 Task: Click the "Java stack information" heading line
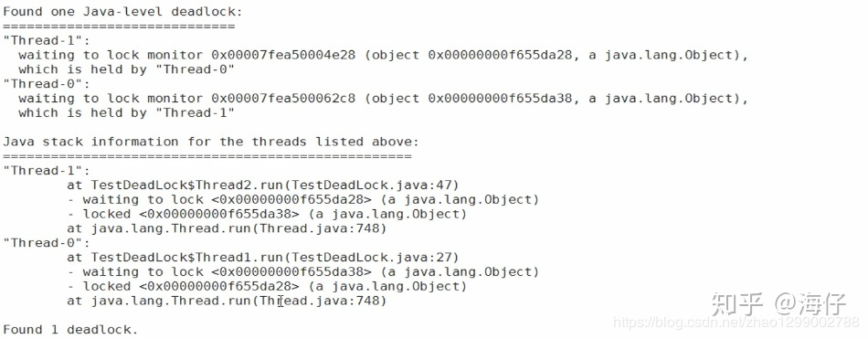click(211, 142)
